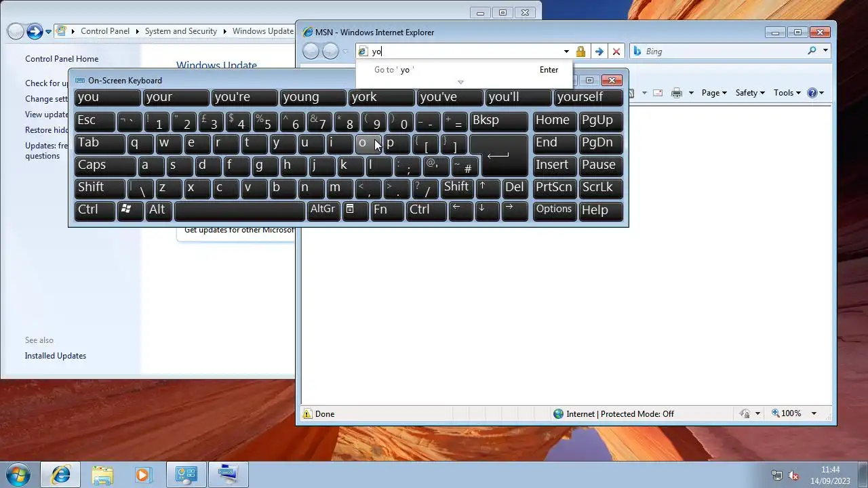Open the zoom level dropdown next to 100%

(x=814, y=413)
